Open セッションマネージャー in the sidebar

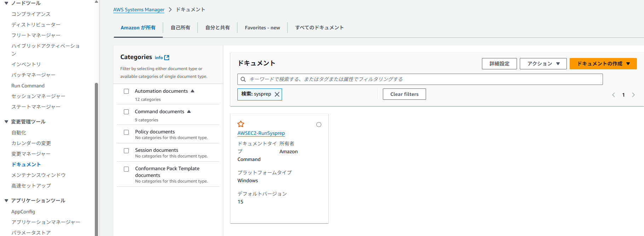(38, 96)
